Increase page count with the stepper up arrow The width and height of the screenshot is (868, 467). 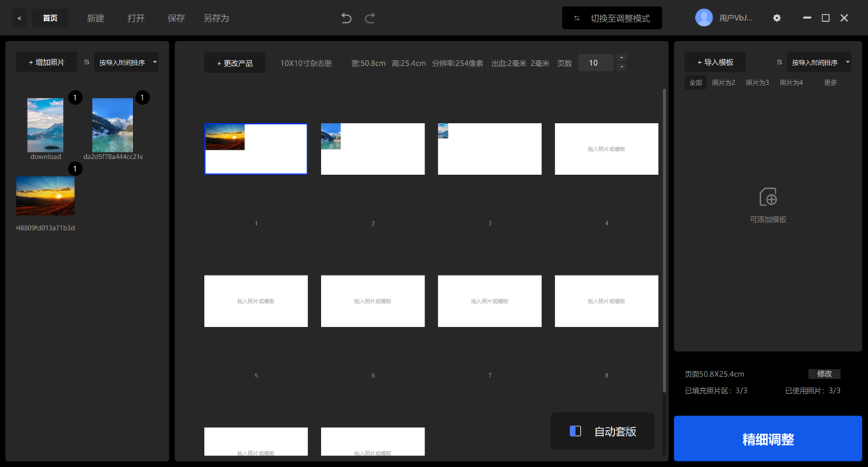[621, 58]
